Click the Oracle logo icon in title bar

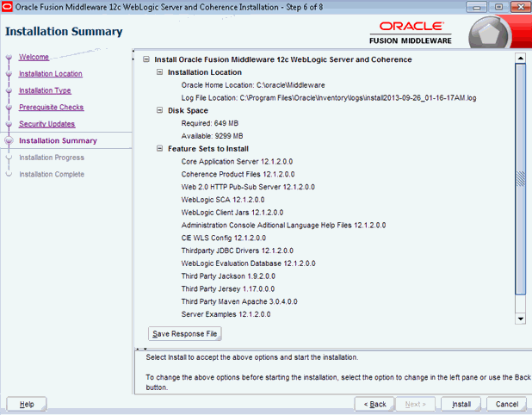point(7,6)
